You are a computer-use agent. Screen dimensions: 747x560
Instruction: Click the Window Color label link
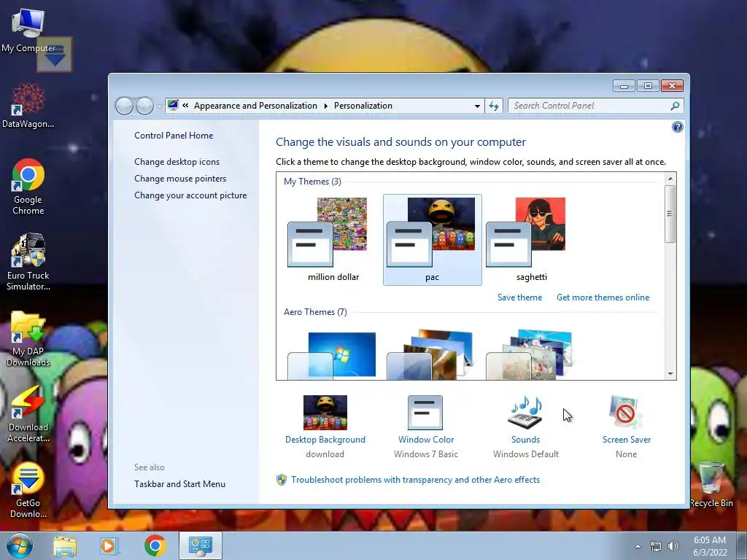click(426, 440)
